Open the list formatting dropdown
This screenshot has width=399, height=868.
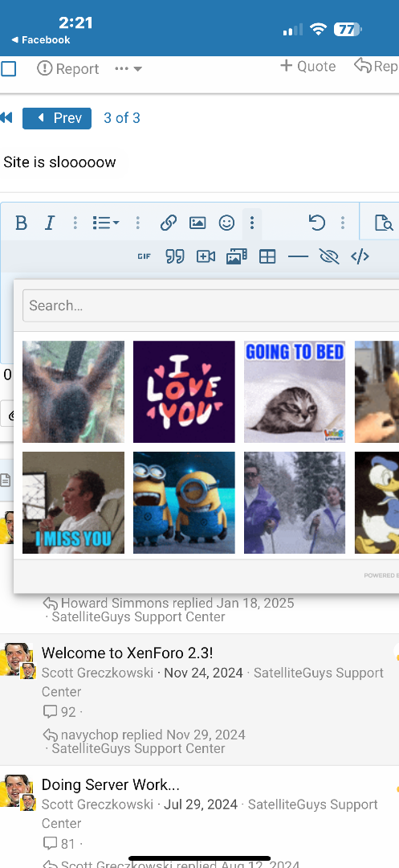click(x=105, y=223)
